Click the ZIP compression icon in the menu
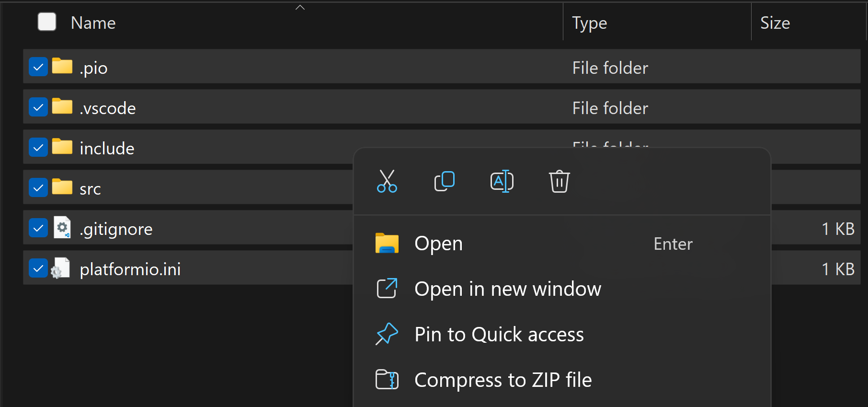This screenshot has width=868, height=407. point(387,379)
